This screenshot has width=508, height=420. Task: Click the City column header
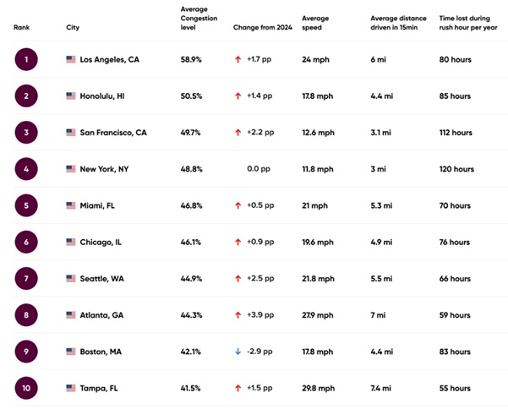[x=73, y=28]
